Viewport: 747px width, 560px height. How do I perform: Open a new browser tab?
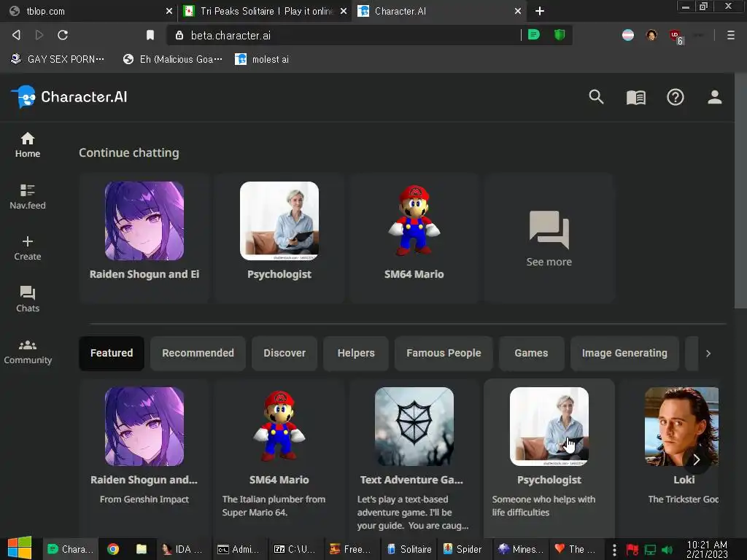(539, 11)
